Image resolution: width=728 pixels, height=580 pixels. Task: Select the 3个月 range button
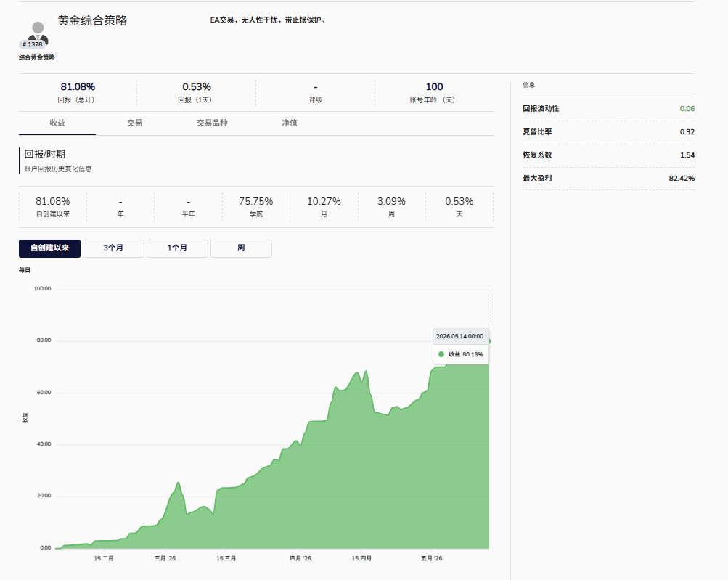pyautogui.click(x=113, y=248)
